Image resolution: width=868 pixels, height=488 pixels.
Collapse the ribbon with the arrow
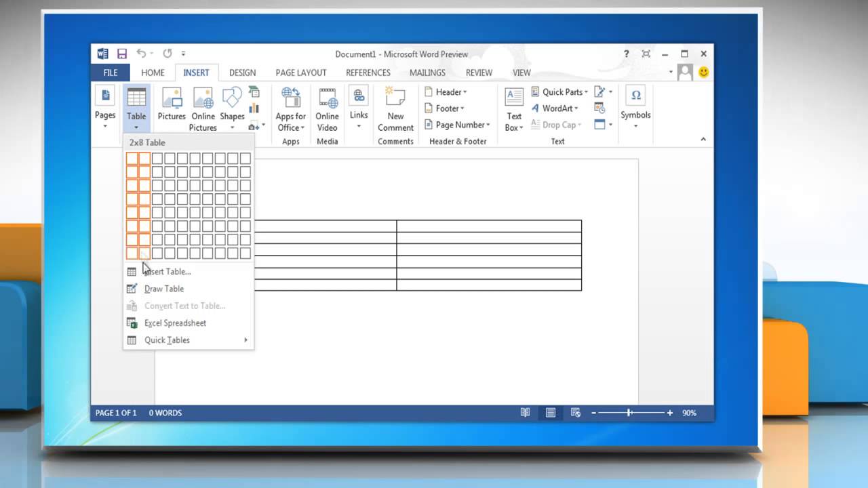pyautogui.click(x=703, y=140)
